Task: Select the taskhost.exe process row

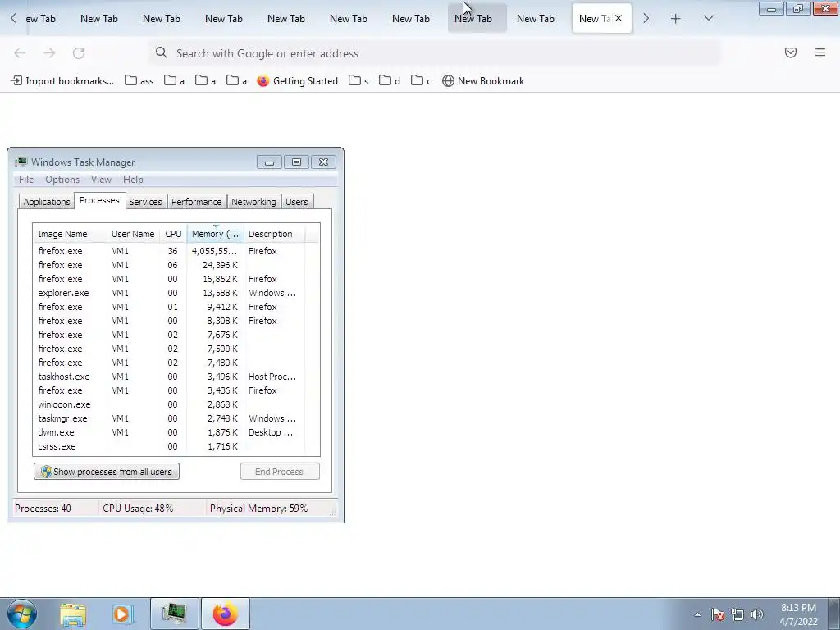Action: (169, 377)
